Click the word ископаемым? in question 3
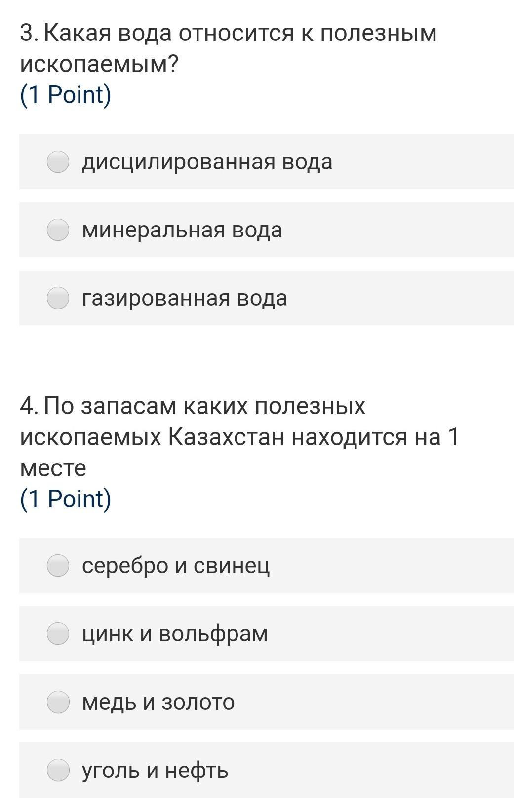This screenshot has height=812, width=514. 98,64
